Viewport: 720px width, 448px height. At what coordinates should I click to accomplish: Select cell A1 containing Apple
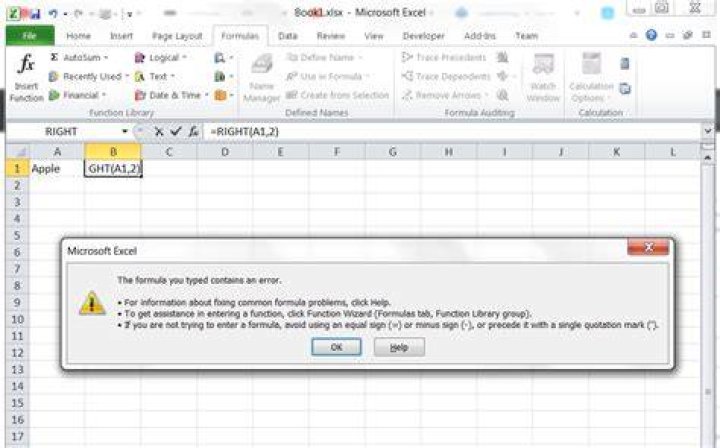(x=57, y=168)
